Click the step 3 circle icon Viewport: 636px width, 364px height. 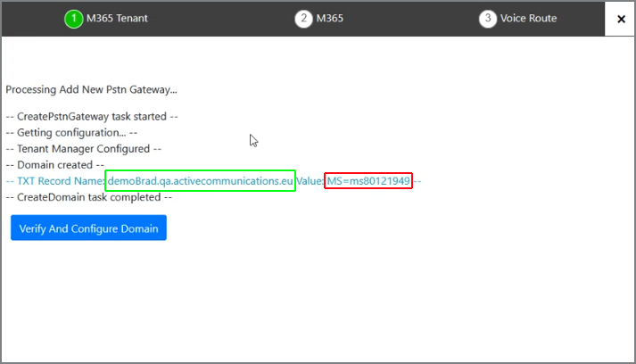(x=488, y=19)
